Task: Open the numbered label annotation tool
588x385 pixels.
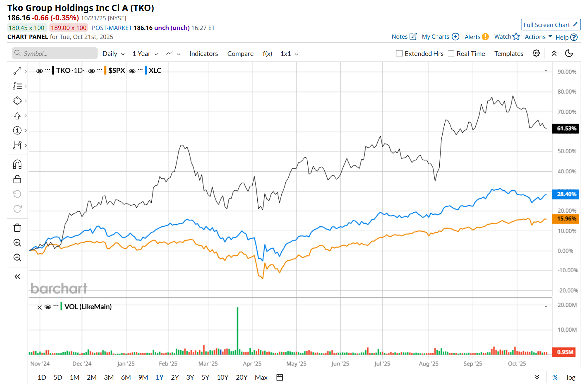Action: pyautogui.click(x=17, y=130)
